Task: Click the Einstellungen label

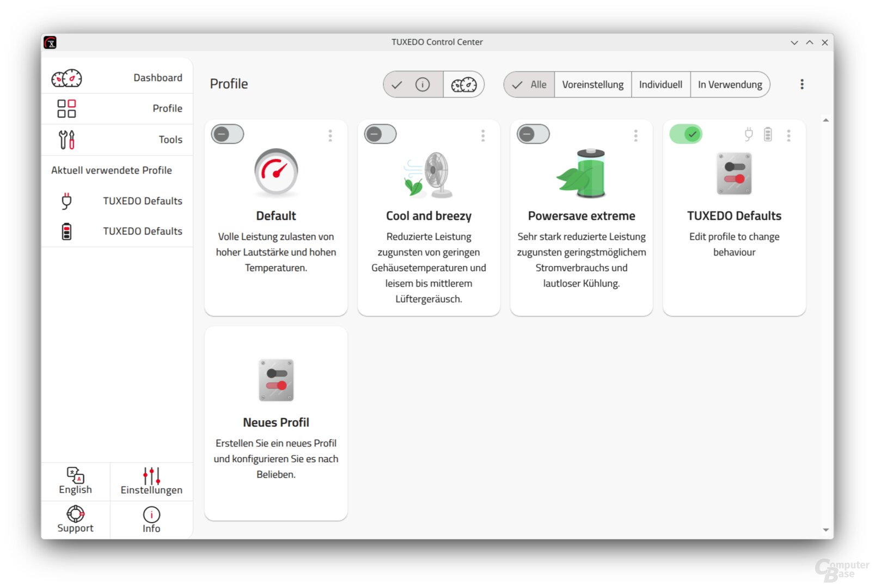Action: click(x=151, y=490)
